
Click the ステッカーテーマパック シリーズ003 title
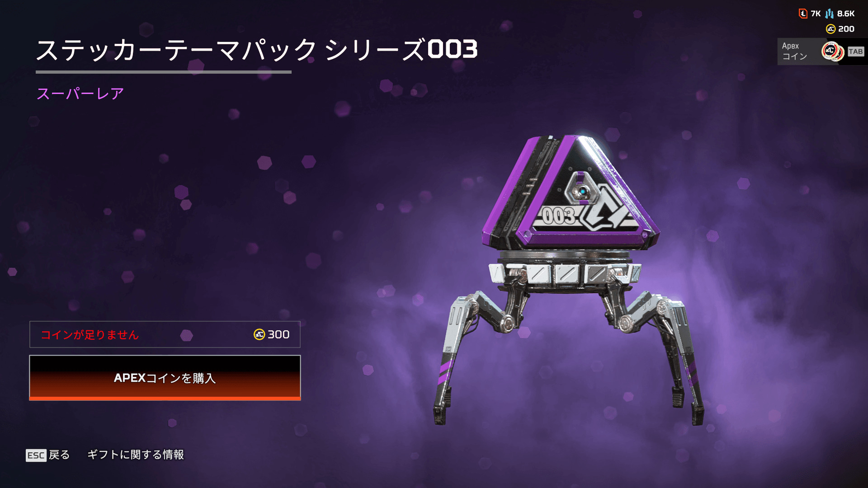256,50
